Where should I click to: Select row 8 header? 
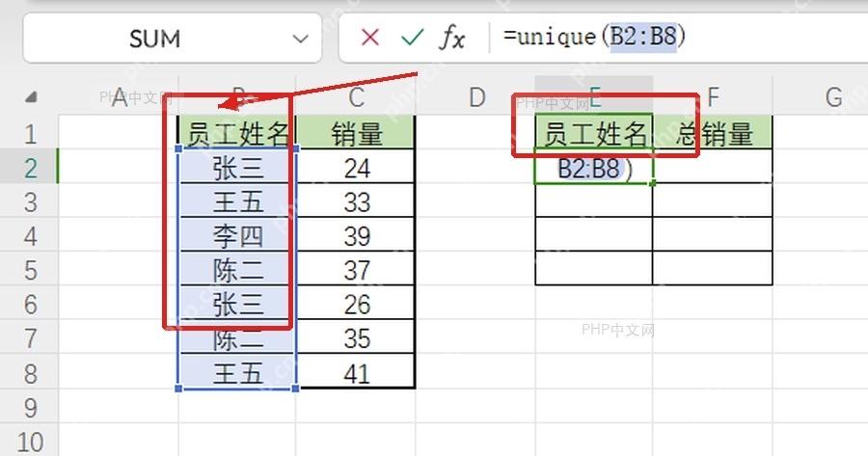tap(29, 373)
